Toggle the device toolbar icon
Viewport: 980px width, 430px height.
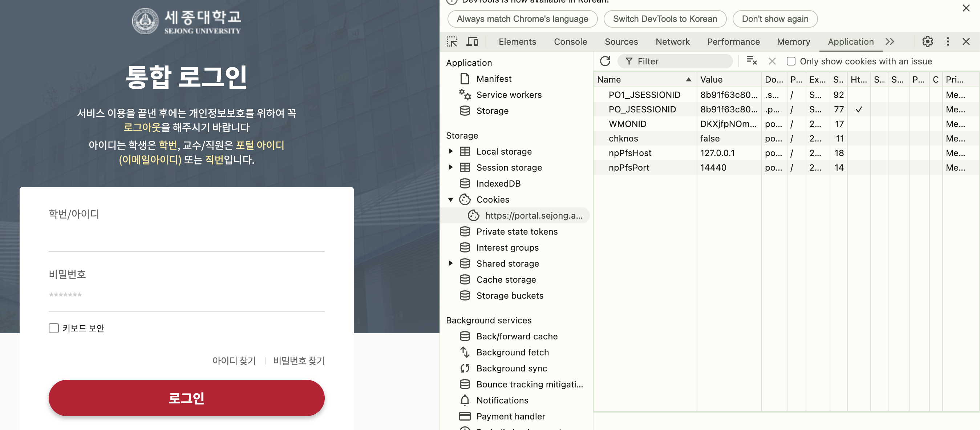coord(472,41)
